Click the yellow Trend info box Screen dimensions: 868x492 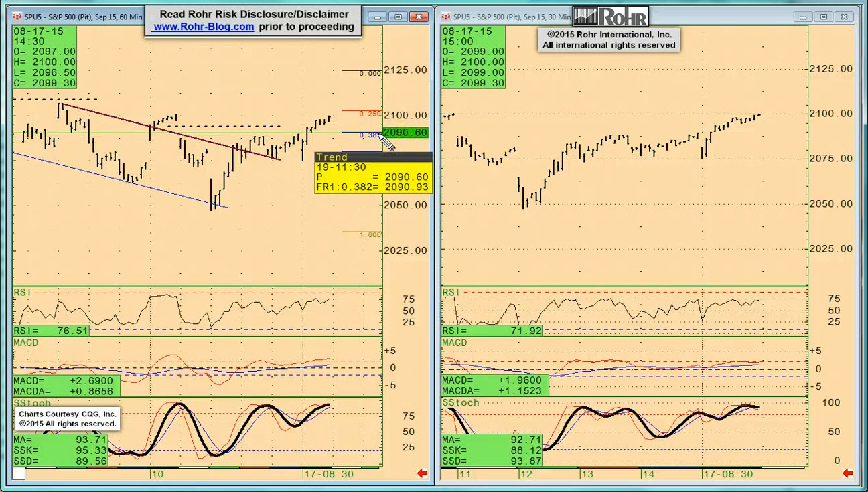373,173
